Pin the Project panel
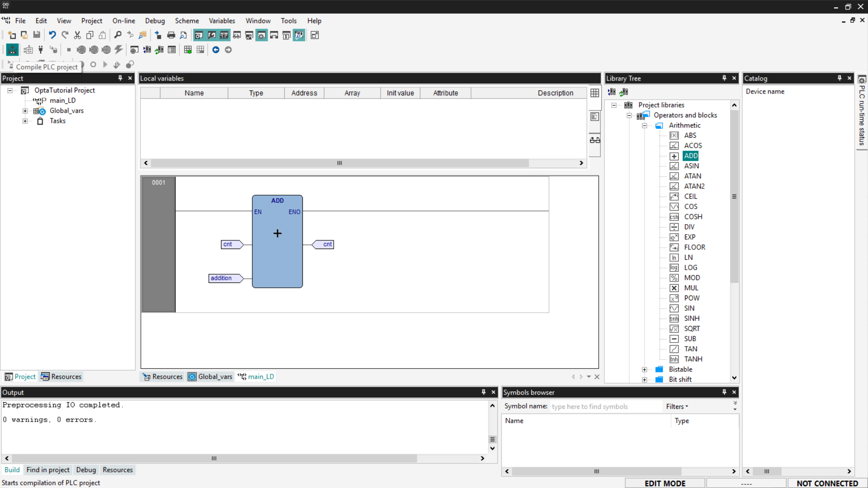 point(120,78)
